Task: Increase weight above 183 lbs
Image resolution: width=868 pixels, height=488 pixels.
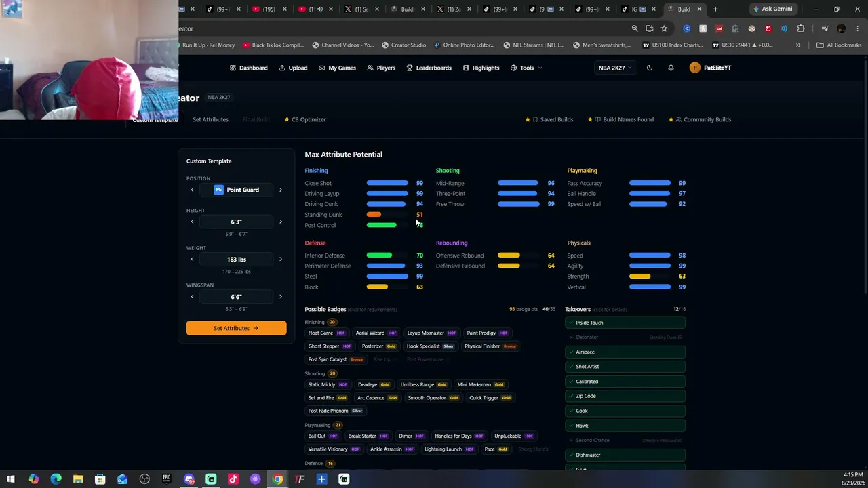Action: (281, 259)
